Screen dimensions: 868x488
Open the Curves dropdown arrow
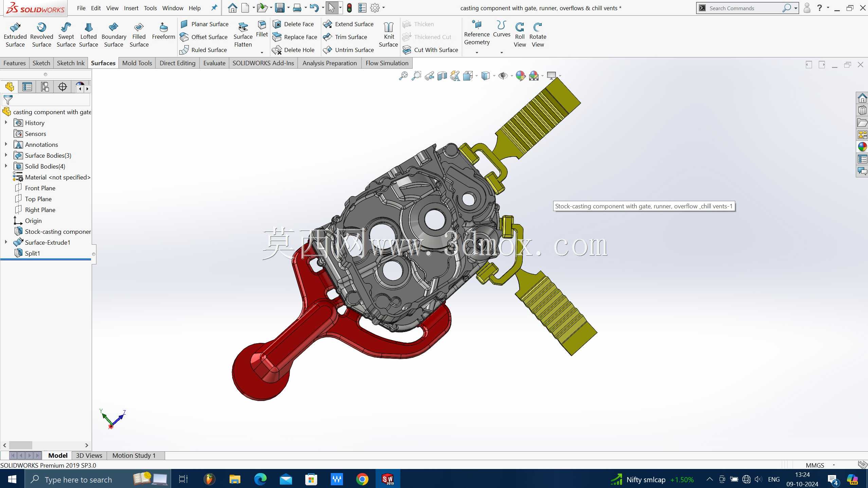click(502, 53)
